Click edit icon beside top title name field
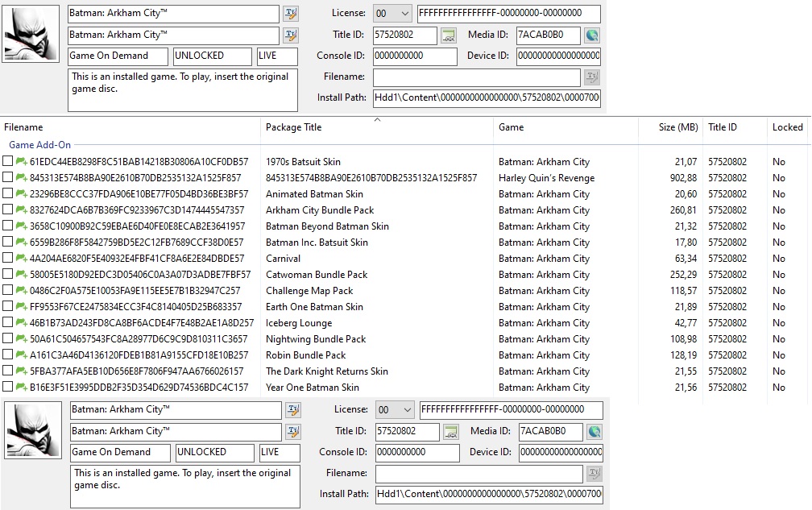 tap(291, 35)
